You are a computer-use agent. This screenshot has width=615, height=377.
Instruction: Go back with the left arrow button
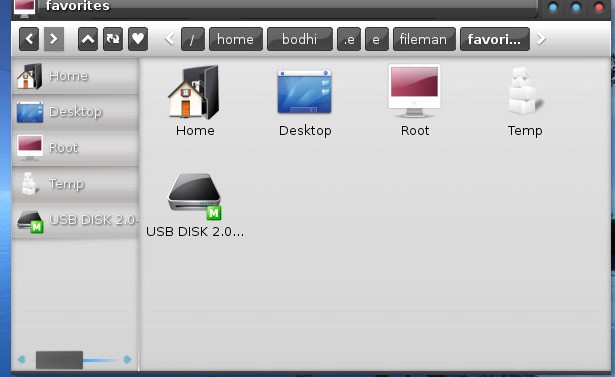pyautogui.click(x=29, y=39)
